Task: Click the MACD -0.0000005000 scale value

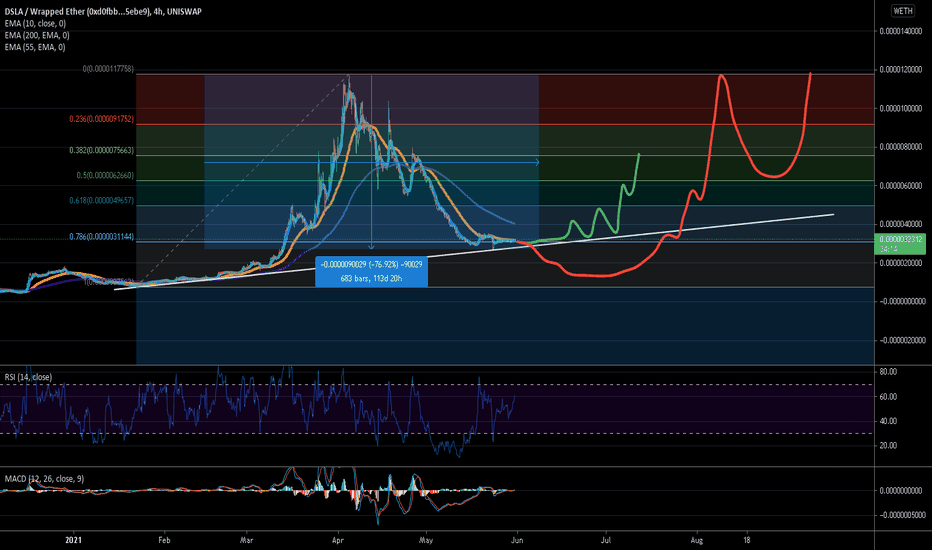Action: (x=901, y=515)
